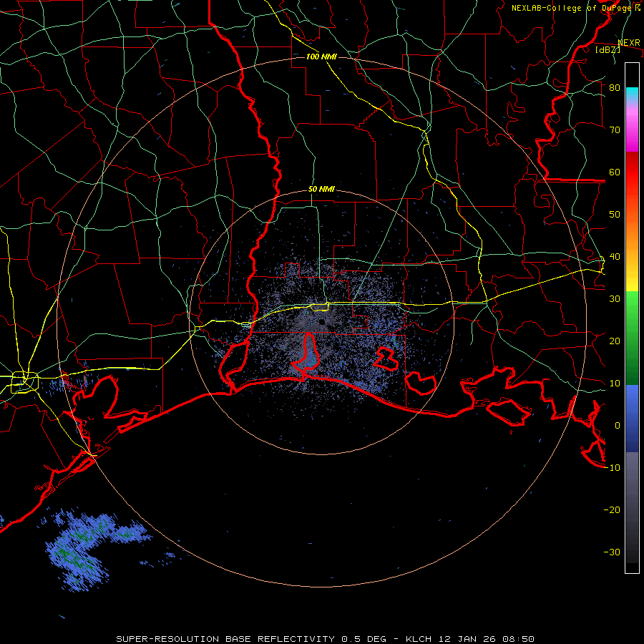Click the 40 dBZ scale label
Image resolution: width=644 pixels, height=644 pixels.
615,257
